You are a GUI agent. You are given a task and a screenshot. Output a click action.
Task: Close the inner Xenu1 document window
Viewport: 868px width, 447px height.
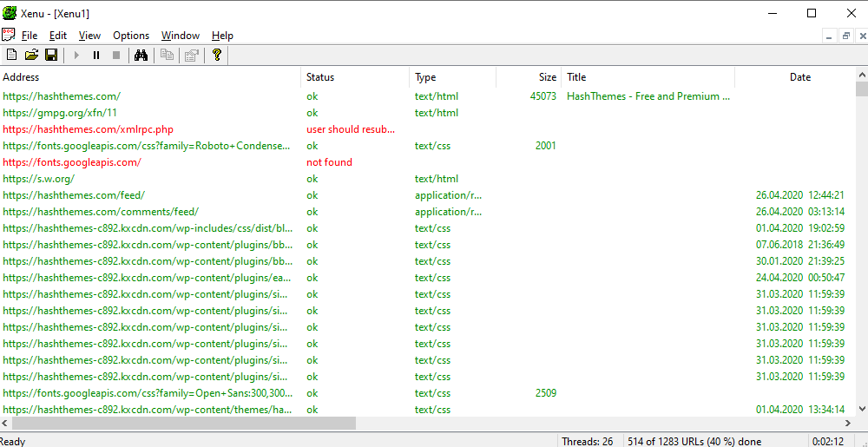(x=863, y=36)
